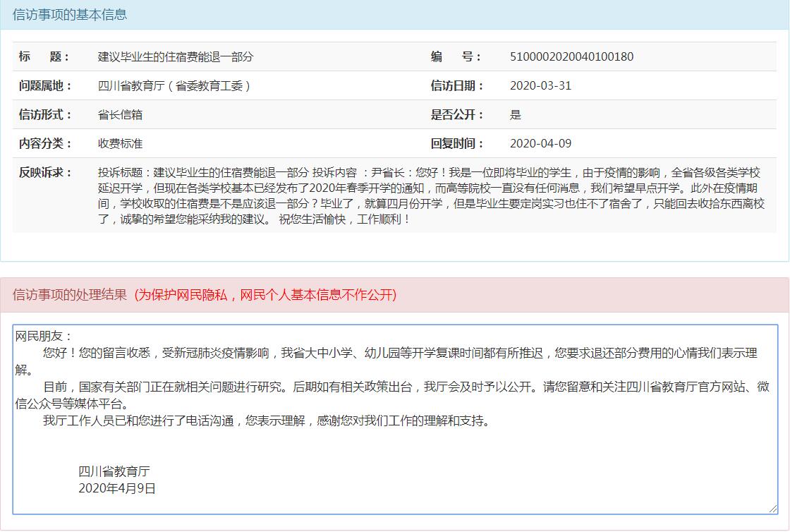Image resolution: width=790 pixels, height=532 pixels.
Task: Click the 2020年4月9日 date in reply
Action: (117, 488)
